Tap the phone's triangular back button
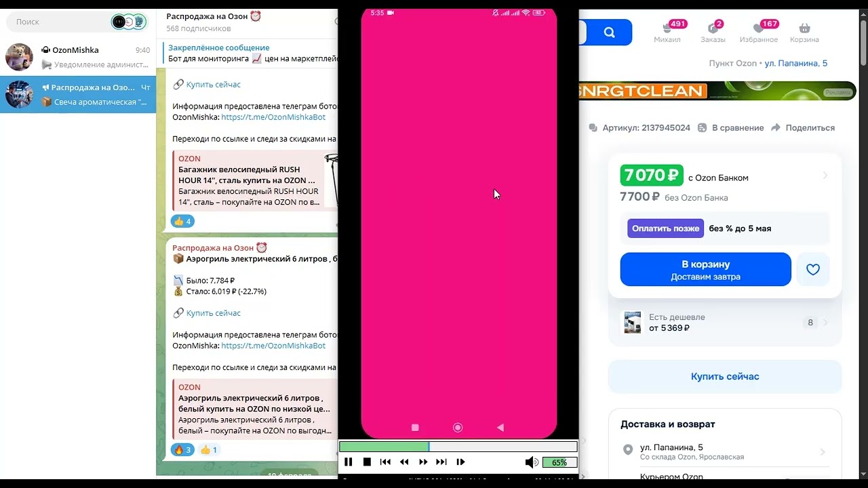 pyautogui.click(x=500, y=428)
